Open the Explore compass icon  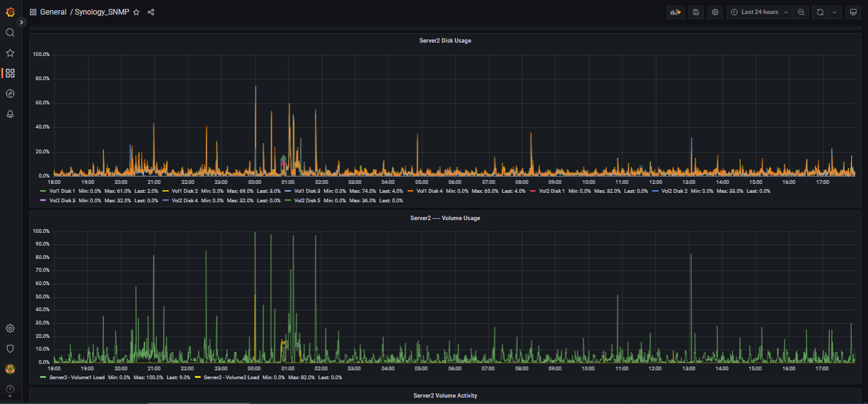click(x=10, y=94)
